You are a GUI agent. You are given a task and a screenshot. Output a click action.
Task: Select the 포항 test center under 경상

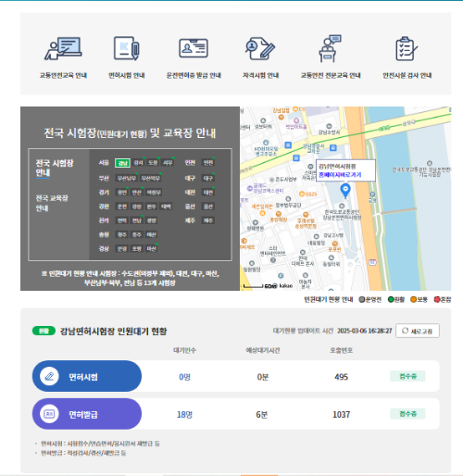[137, 249]
